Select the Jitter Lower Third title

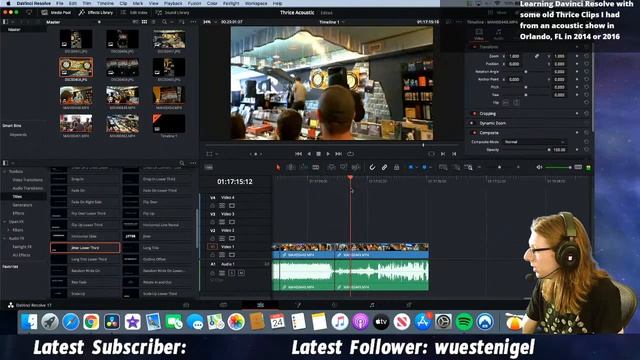click(x=85, y=248)
